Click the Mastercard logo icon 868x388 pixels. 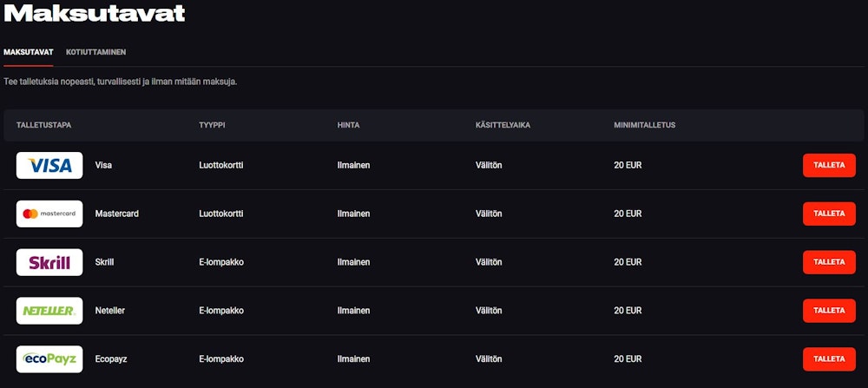point(49,214)
